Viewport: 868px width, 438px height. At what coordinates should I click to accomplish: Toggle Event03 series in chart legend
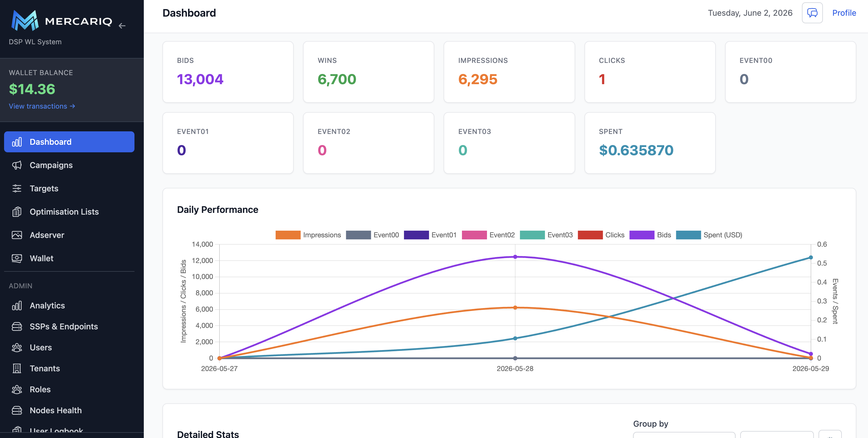point(546,235)
